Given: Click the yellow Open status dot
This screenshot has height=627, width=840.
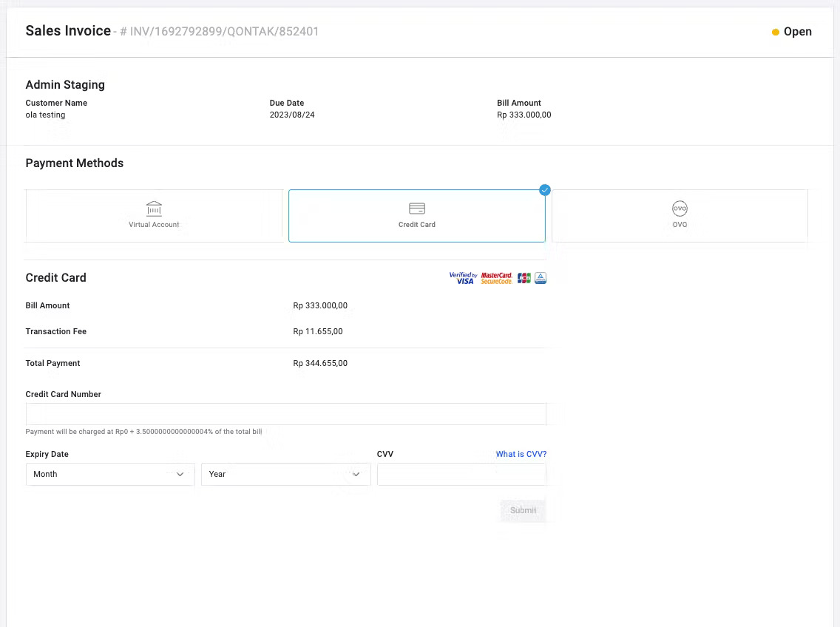Looking at the screenshot, I should point(776,32).
